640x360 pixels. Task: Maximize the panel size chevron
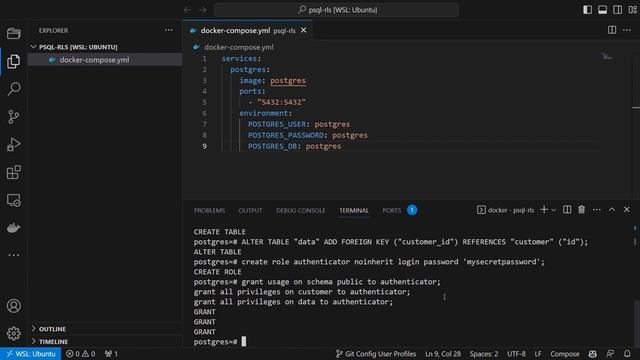(x=612, y=210)
